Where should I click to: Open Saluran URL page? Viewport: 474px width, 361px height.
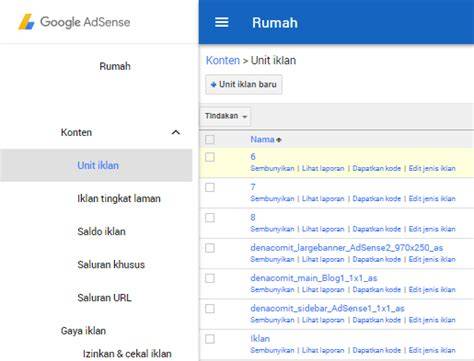[x=104, y=297]
